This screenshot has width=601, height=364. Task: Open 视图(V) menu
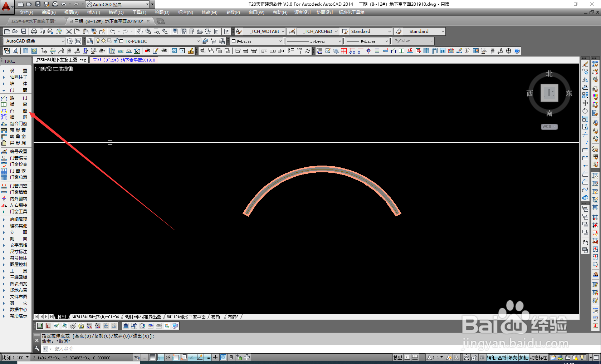pos(72,13)
